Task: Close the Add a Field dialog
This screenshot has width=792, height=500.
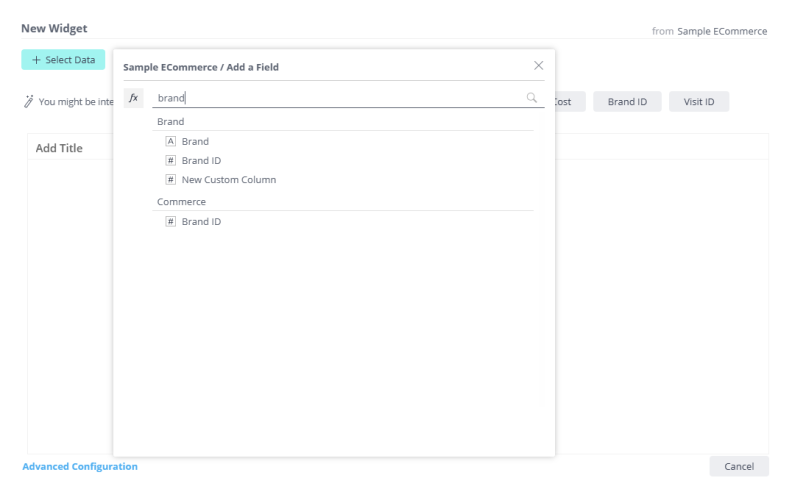Action: tap(538, 65)
